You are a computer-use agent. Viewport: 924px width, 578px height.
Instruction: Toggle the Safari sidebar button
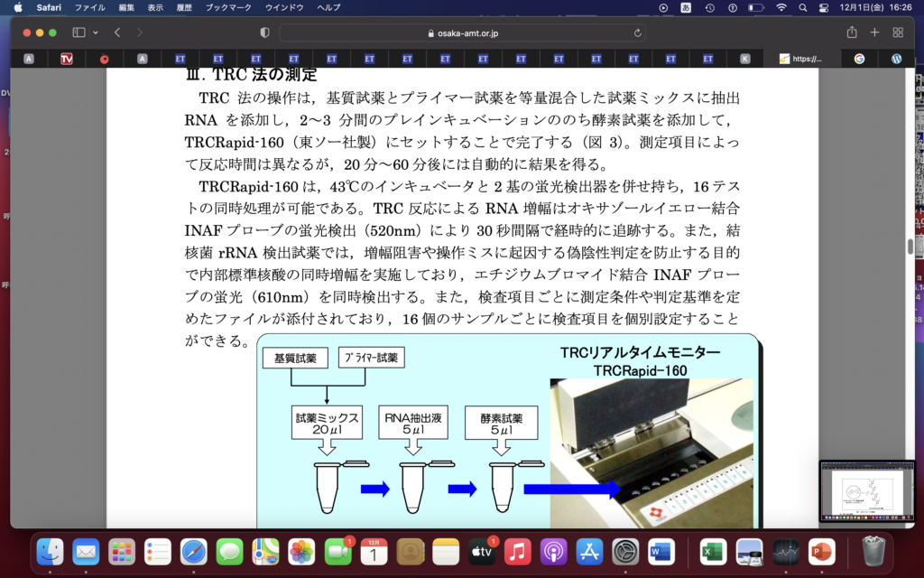click(79, 33)
